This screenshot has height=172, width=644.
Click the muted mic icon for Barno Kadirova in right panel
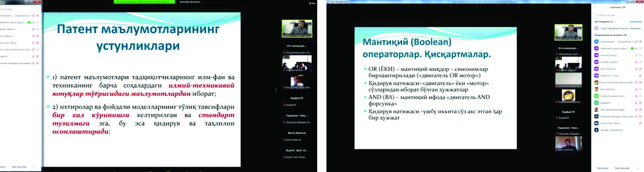[x=636, y=69]
